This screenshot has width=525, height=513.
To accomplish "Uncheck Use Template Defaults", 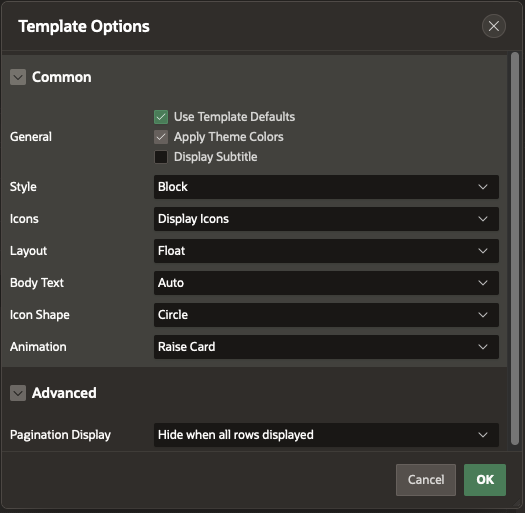I will pos(161,117).
